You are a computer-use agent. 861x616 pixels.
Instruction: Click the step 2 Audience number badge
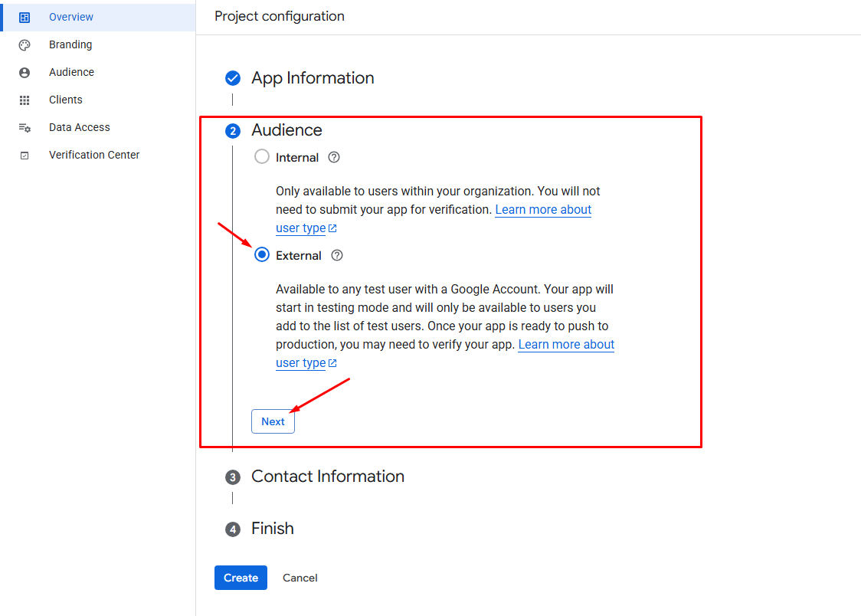[233, 131]
